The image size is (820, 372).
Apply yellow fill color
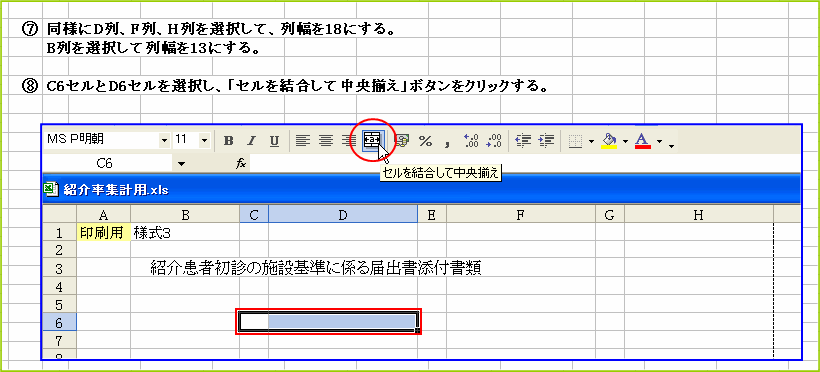(609, 141)
